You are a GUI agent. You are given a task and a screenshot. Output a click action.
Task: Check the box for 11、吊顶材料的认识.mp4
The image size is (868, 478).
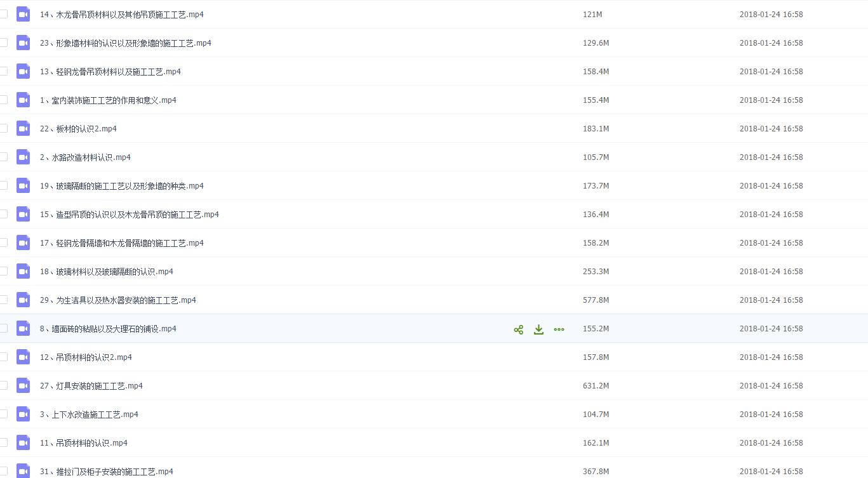tap(3, 442)
